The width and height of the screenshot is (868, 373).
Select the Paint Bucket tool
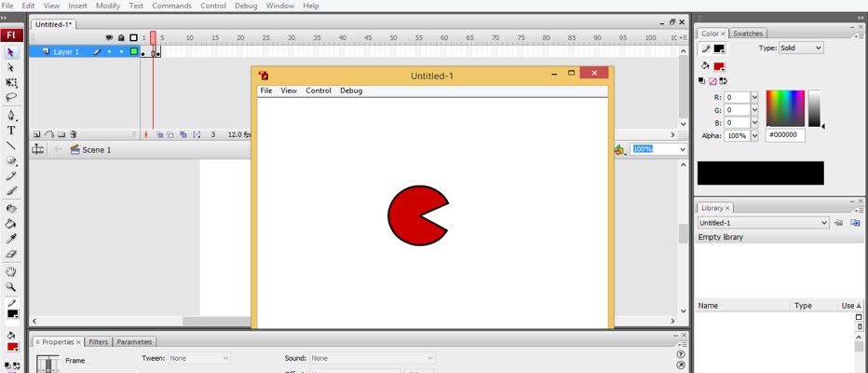pos(10,224)
